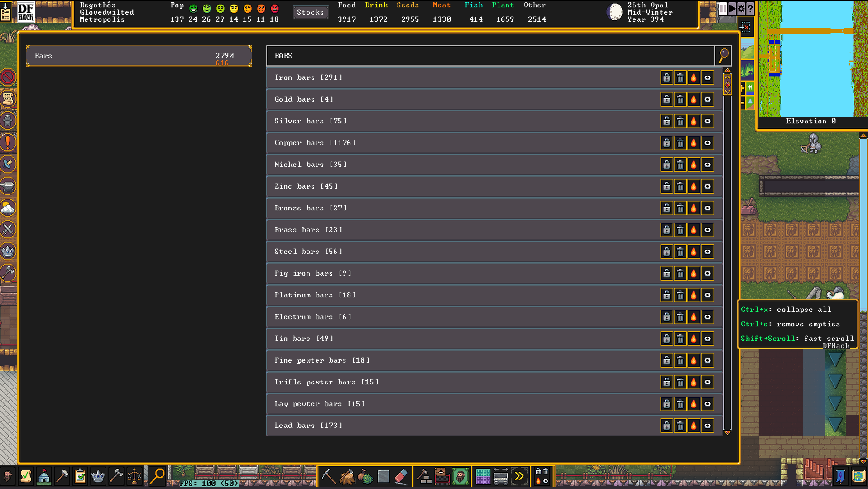Toggle visibility eye for Iron bars
This screenshot has width=868, height=489.
pyautogui.click(x=707, y=77)
